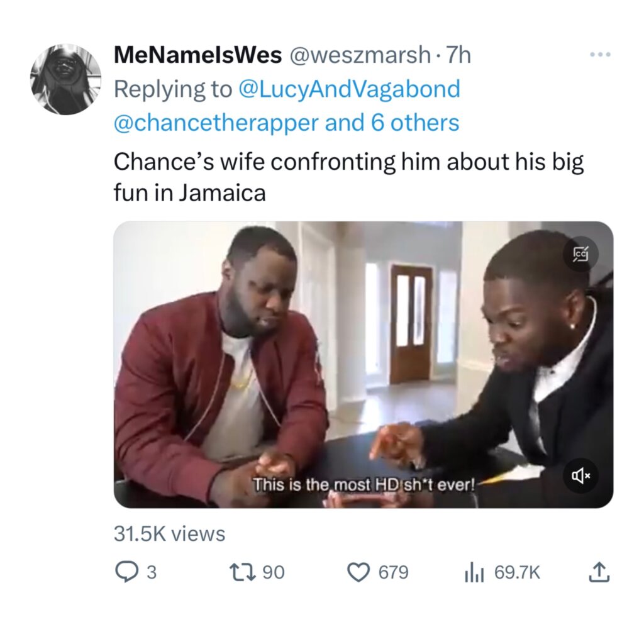Open the 7h timestamp permalink
Viewport: 644px width, 644px height.
click(458, 55)
